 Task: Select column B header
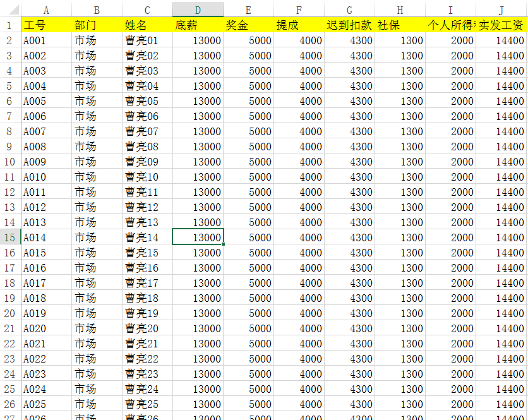click(97, 10)
